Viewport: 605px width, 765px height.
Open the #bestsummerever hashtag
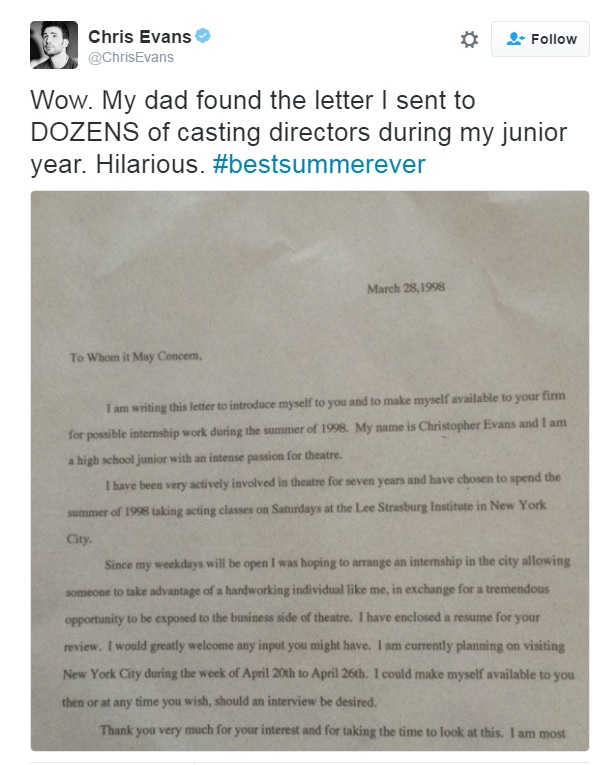pos(319,164)
